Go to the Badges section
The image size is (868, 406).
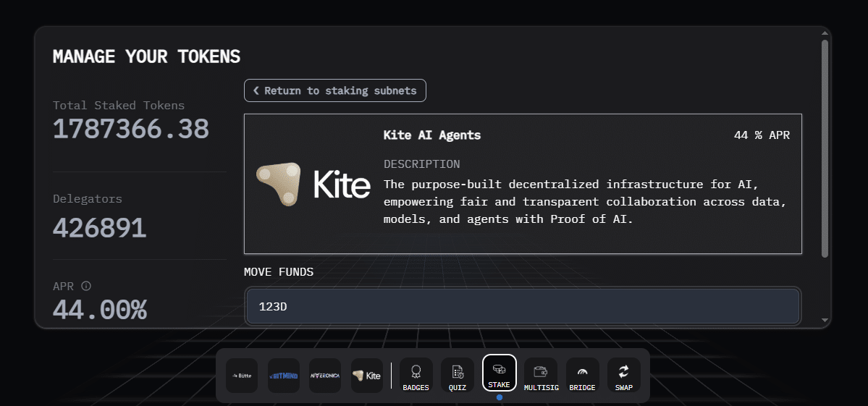pyautogui.click(x=416, y=376)
